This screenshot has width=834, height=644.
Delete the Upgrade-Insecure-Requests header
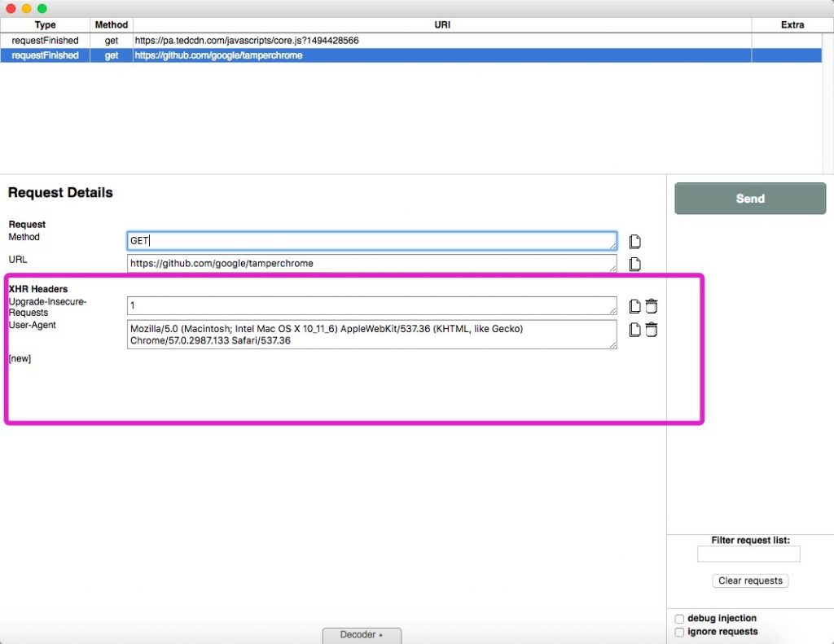coord(652,307)
